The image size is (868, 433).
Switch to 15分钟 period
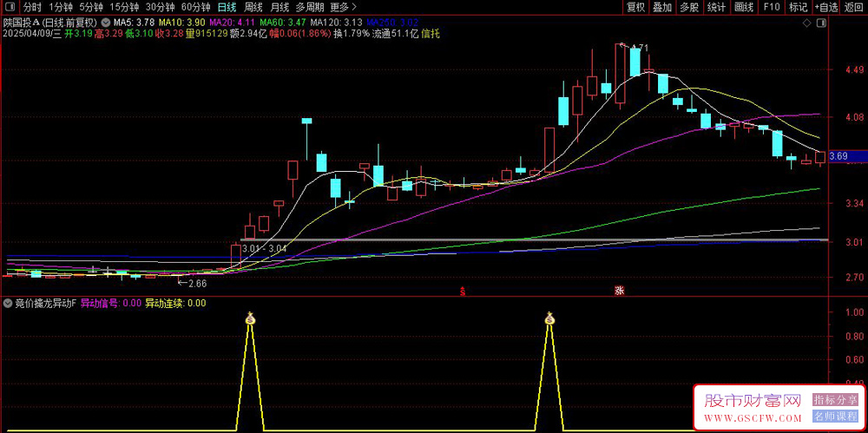(x=123, y=7)
